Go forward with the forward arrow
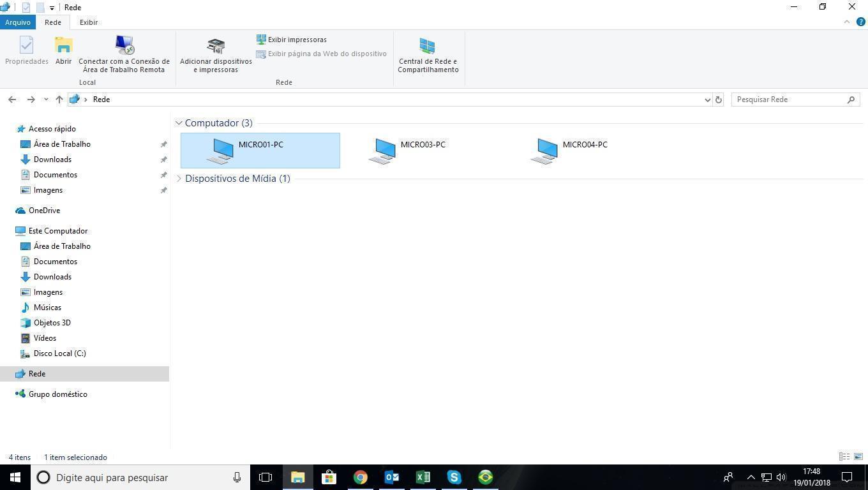The height and width of the screenshot is (490, 868). [31, 100]
